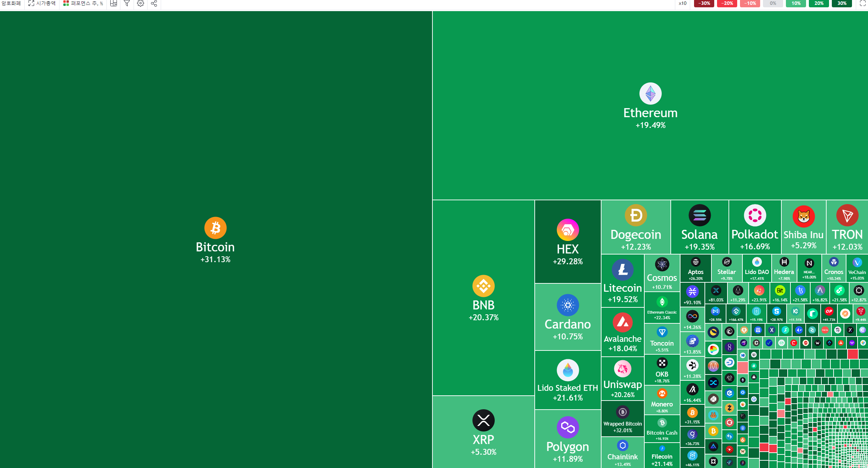This screenshot has height=468, width=868.
Task: Click the Polkadot logo icon
Action: click(x=755, y=216)
